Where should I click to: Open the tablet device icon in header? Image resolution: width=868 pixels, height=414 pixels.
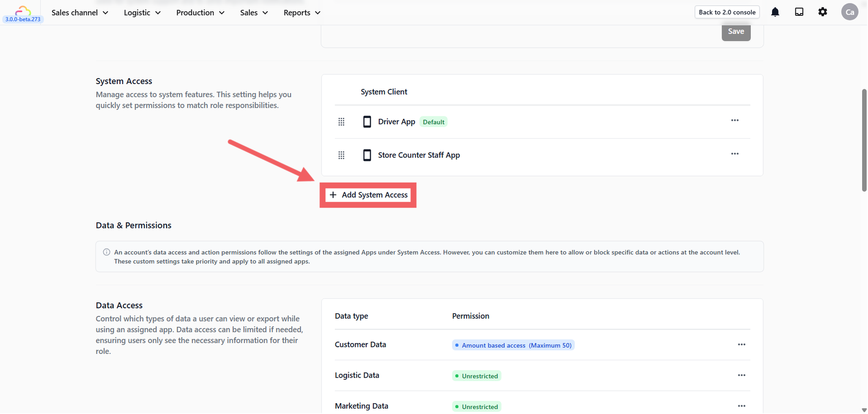[x=799, y=12]
